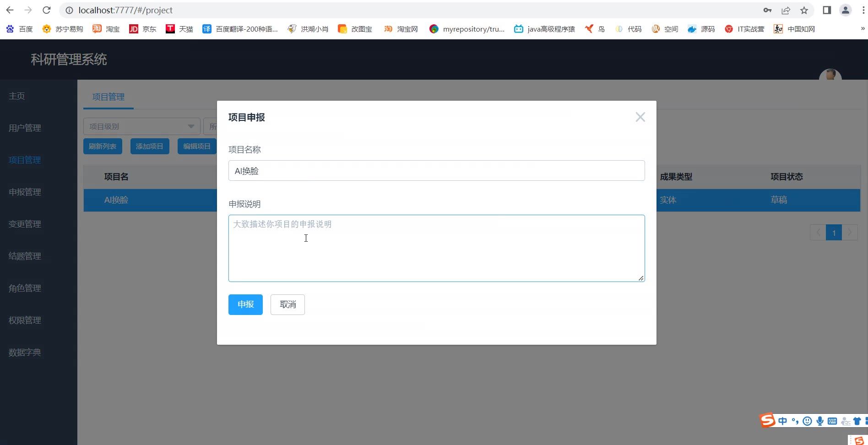Open the password key icon
868x445 pixels.
point(767,10)
